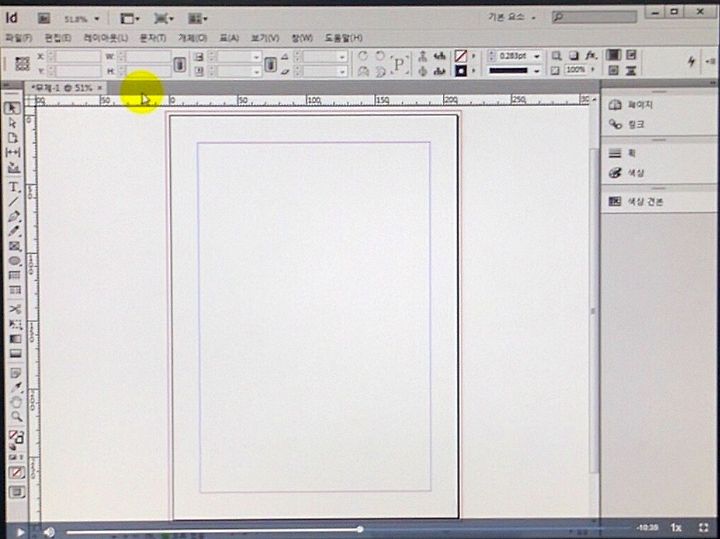The image size is (720, 539).
Task: Open the 기본 요소 workspace switcher
Action: (511, 17)
